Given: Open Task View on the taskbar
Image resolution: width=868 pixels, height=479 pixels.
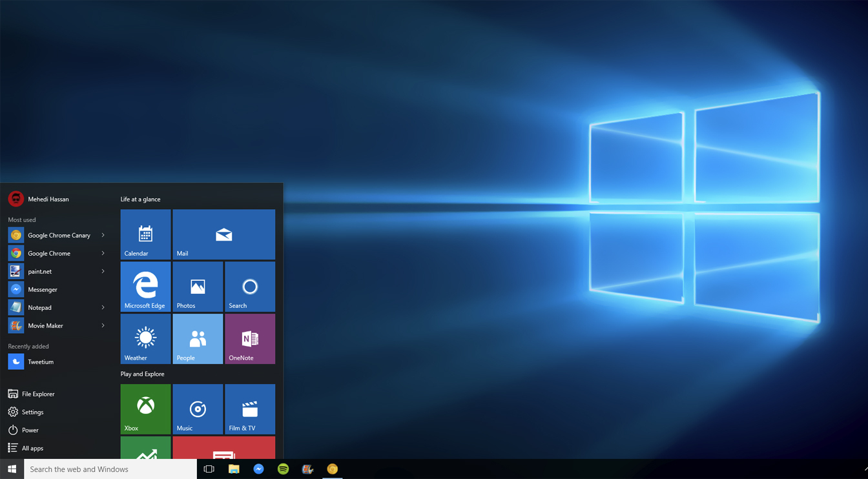Looking at the screenshot, I should 208,469.
